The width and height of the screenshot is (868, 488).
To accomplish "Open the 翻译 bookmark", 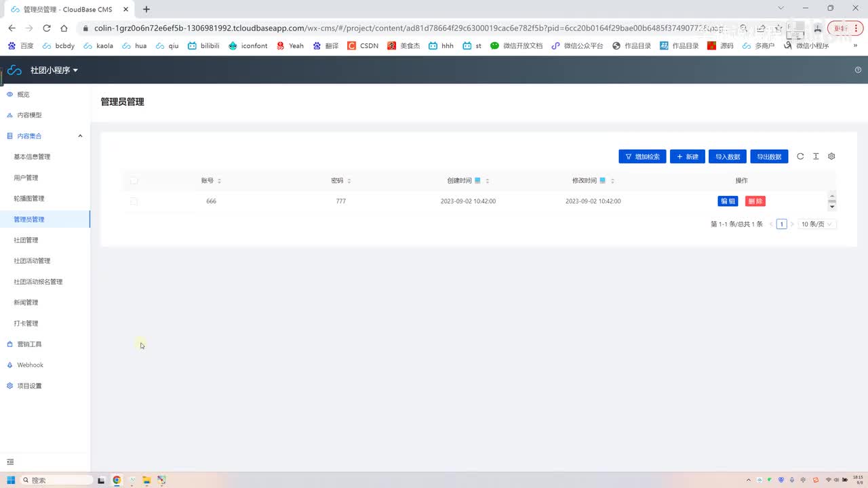I will (325, 45).
